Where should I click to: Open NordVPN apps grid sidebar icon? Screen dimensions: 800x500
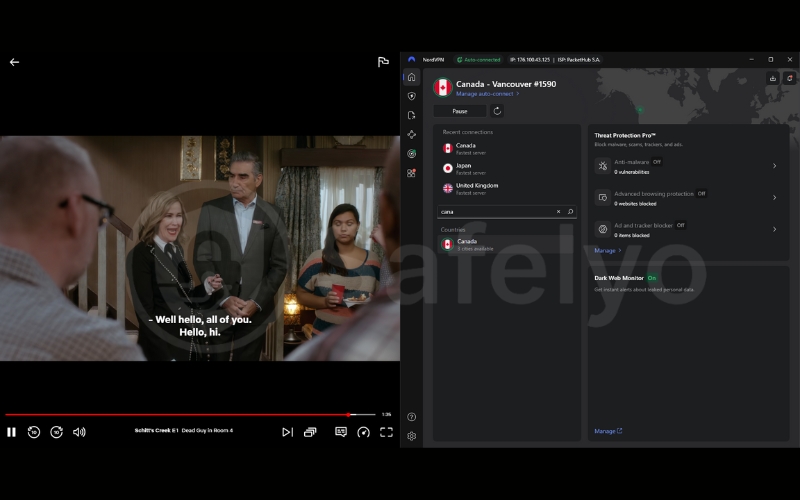411,173
